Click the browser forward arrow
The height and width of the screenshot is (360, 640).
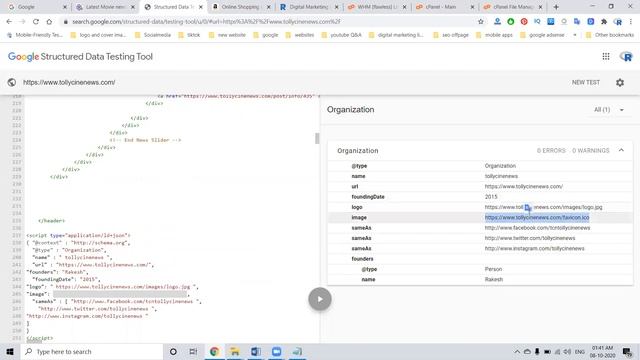(x=22, y=22)
